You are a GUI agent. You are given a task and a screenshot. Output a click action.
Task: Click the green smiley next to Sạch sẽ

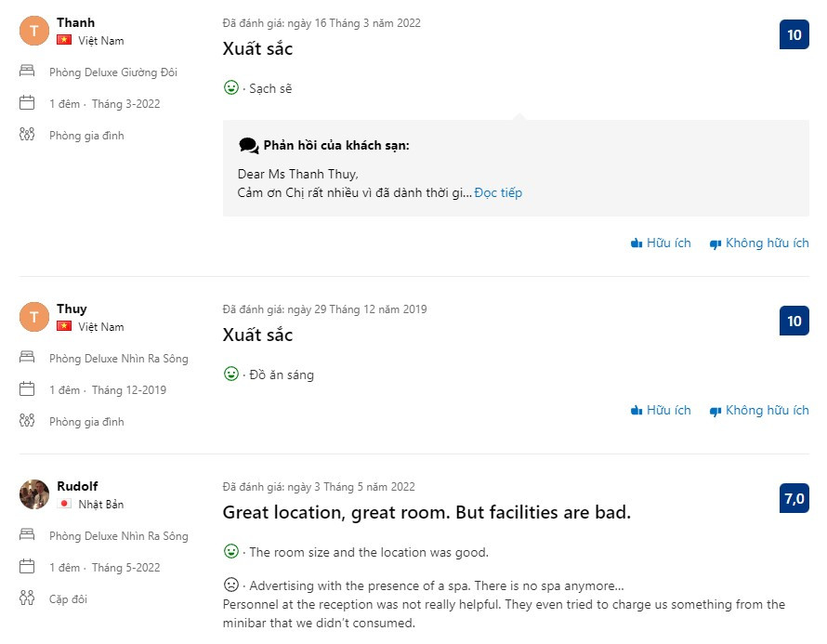coord(231,87)
